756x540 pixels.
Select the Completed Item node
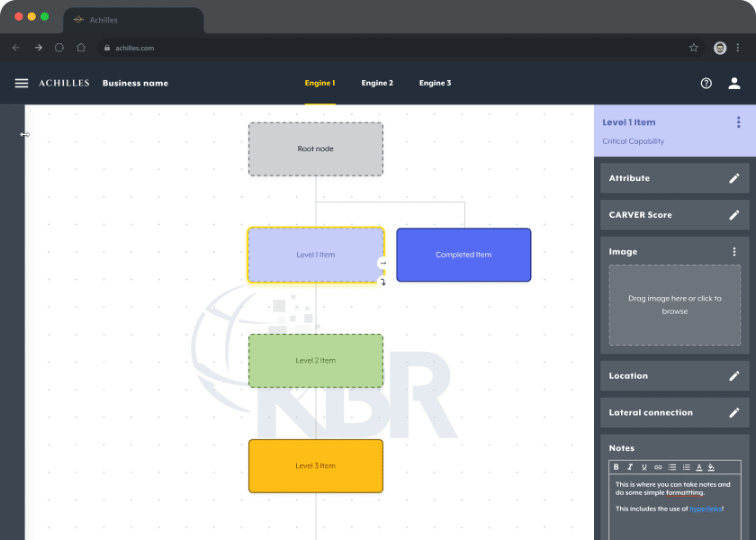click(463, 255)
